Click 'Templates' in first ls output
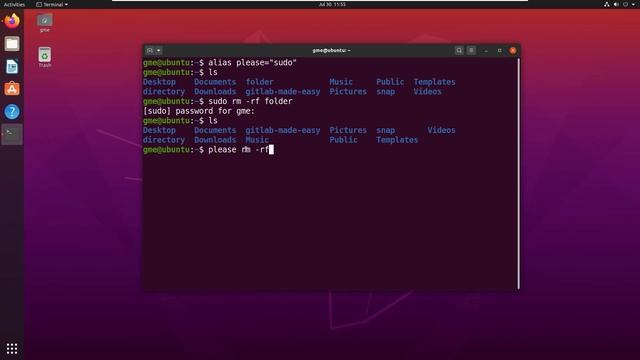Screen dimensions: 640x360 click(x=434, y=82)
